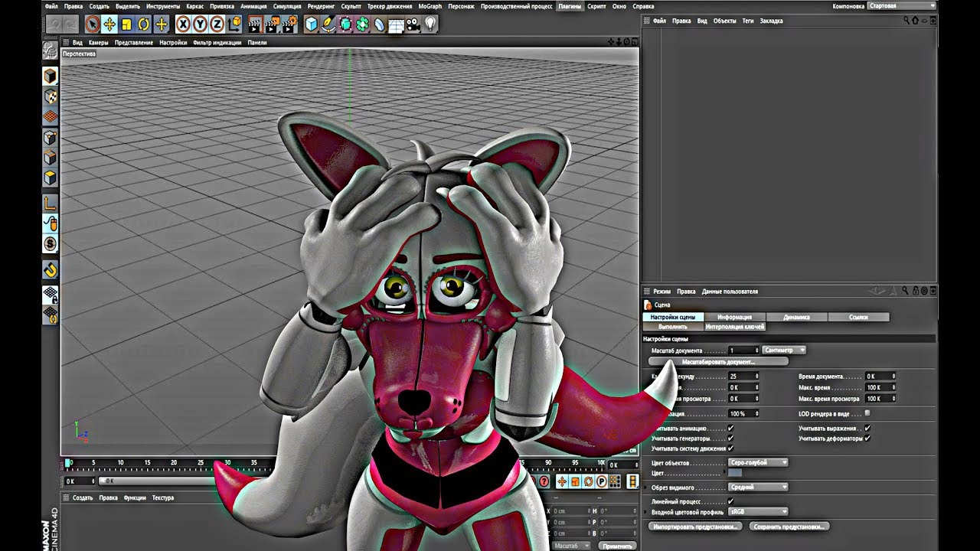Add a cube primitive object
This screenshot has width=980, height=551.
pos(312,24)
